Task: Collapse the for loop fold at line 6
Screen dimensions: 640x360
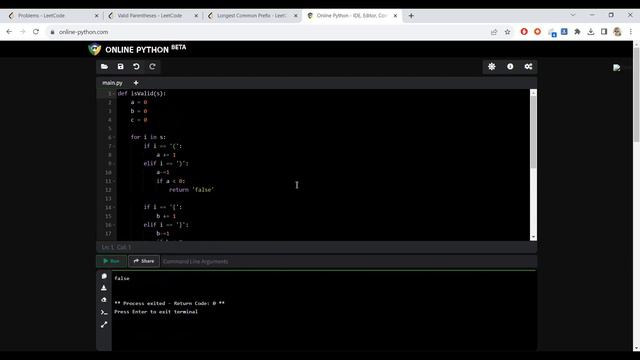Action: 114,138
